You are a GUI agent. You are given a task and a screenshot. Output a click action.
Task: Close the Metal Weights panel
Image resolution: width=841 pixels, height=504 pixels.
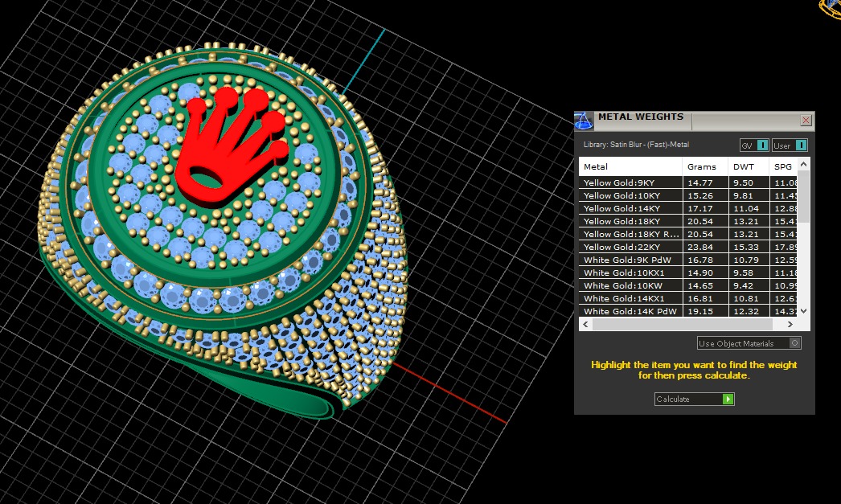(x=806, y=120)
